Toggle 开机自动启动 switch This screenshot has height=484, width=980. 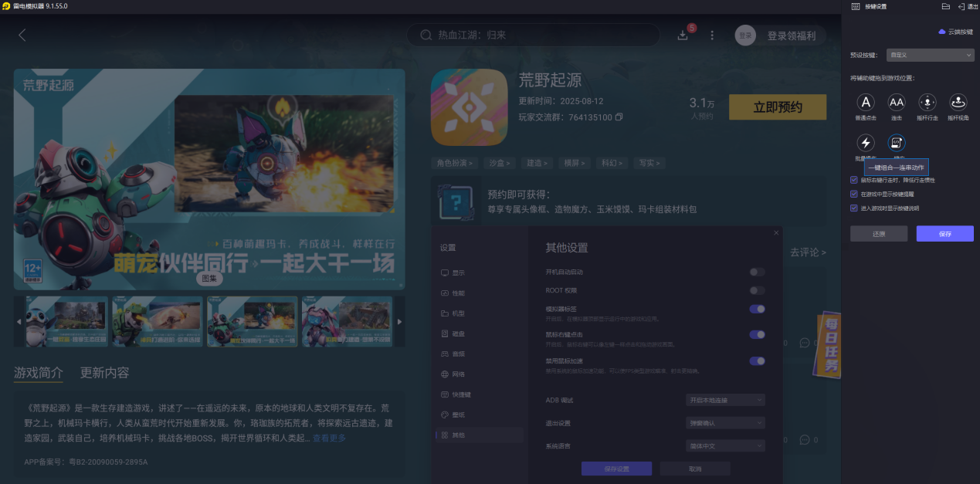pos(757,272)
